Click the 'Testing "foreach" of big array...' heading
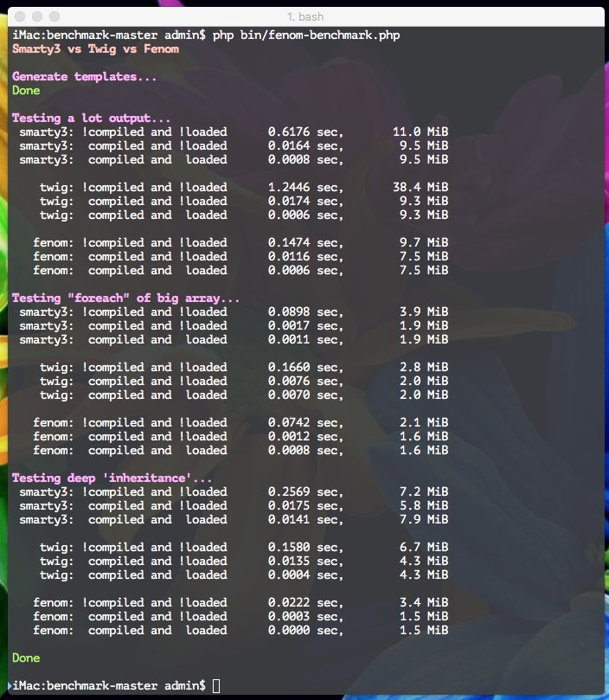Viewport: 609px width, 700px height. [x=125, y=299]
